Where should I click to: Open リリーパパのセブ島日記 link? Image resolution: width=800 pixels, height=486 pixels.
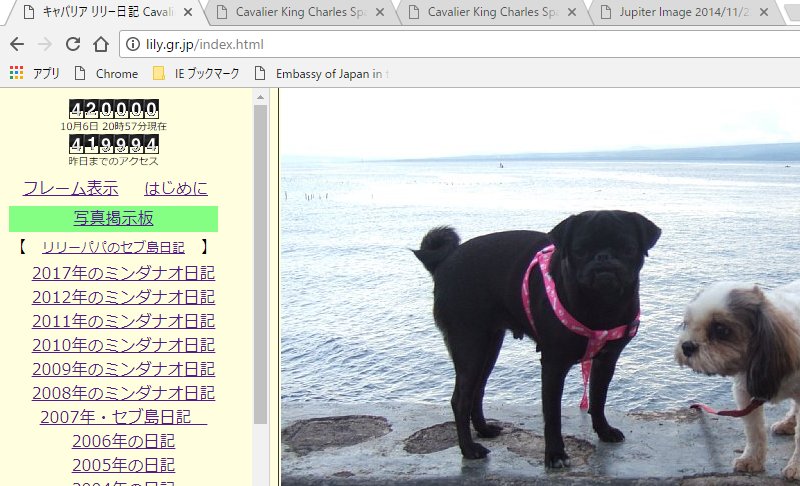(x=113, y=247)
